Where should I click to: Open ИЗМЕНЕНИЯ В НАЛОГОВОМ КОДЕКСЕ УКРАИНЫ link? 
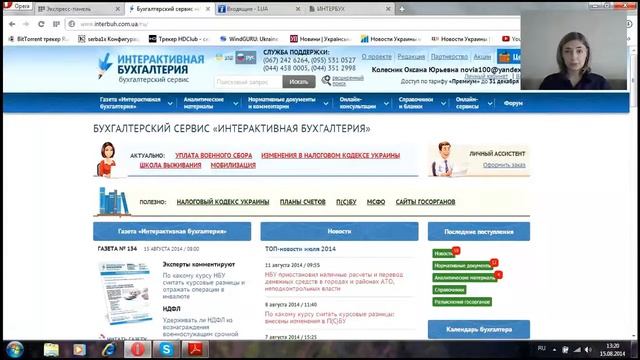tap(331, 156)
